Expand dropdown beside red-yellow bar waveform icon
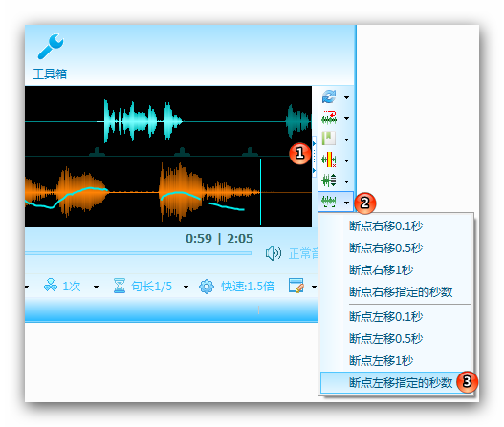 point(346,160)
